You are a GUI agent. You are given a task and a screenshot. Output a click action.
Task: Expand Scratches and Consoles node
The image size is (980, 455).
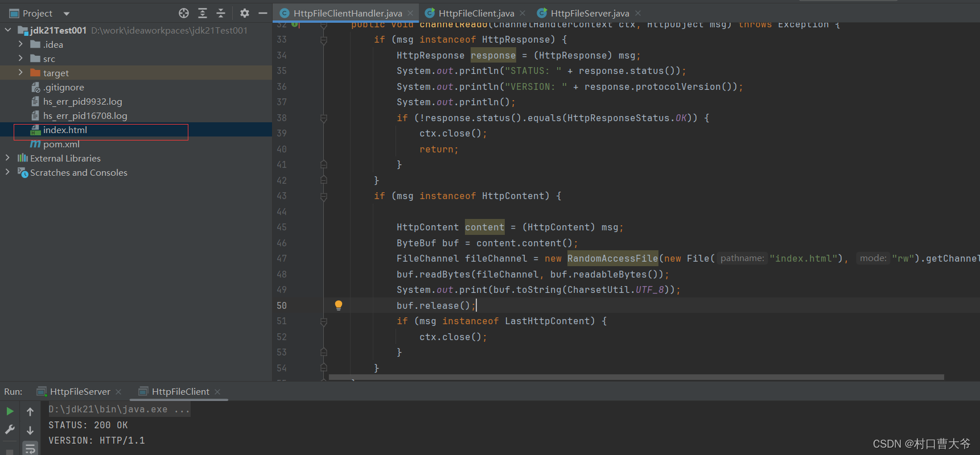(x=7, y=172)
